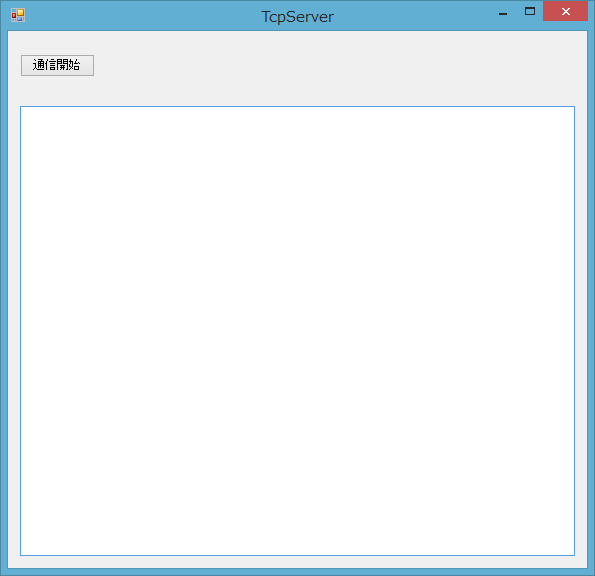Screen dimensions: 595x576
Task: Focus the large empty log text box
Action: pos(298,331)
